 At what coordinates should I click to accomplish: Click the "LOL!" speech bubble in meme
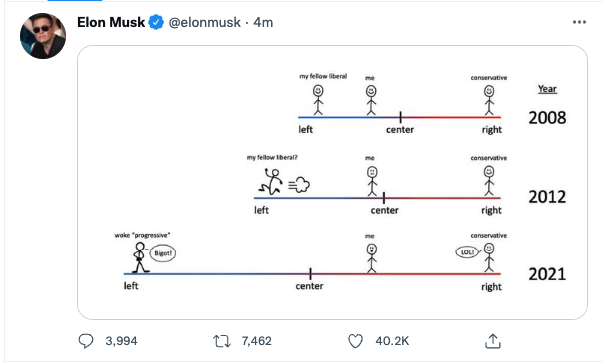click(x=467, y=252)
